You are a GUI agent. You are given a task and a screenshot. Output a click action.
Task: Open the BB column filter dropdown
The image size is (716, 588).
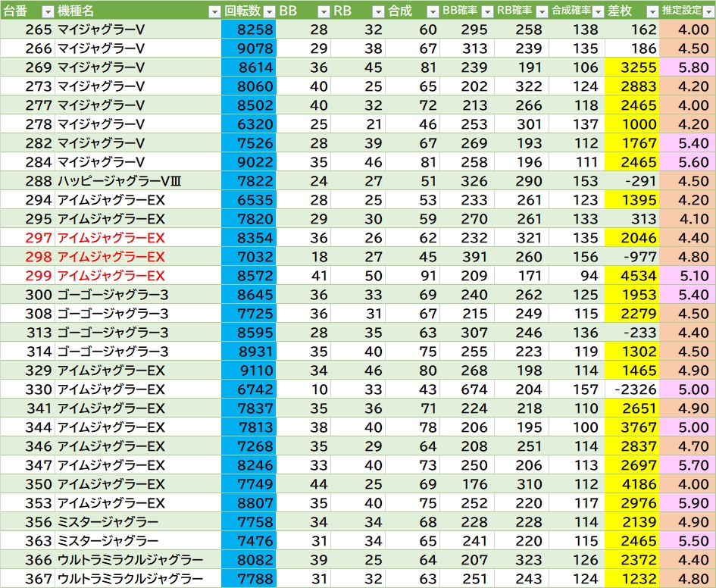point(324,12)
